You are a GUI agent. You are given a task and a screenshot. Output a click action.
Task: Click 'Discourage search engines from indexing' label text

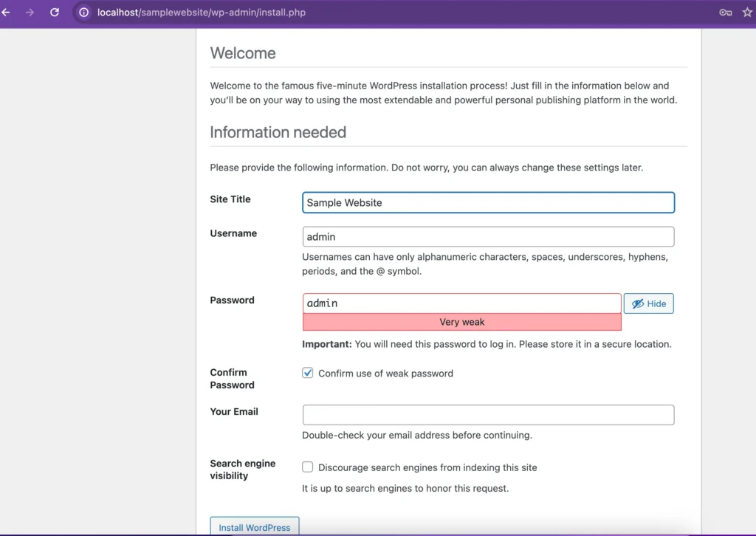pyautogui.click(x=427, y=467)
